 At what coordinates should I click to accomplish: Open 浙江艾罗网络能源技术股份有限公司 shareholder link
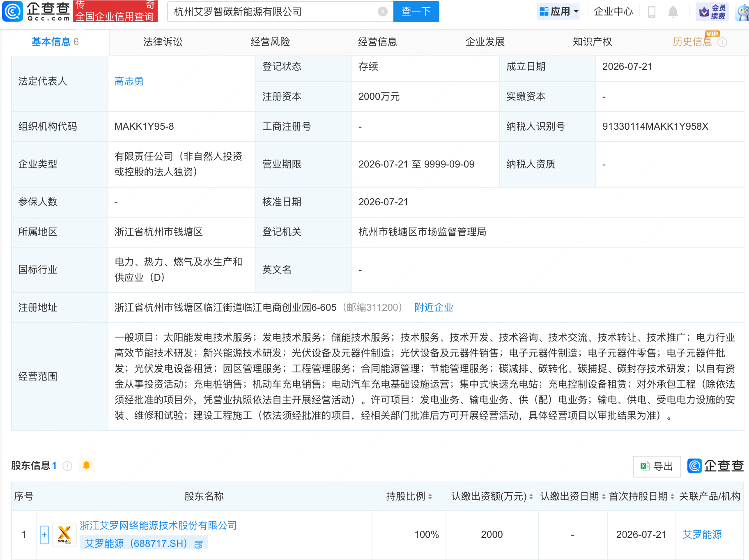pos(158,526)
